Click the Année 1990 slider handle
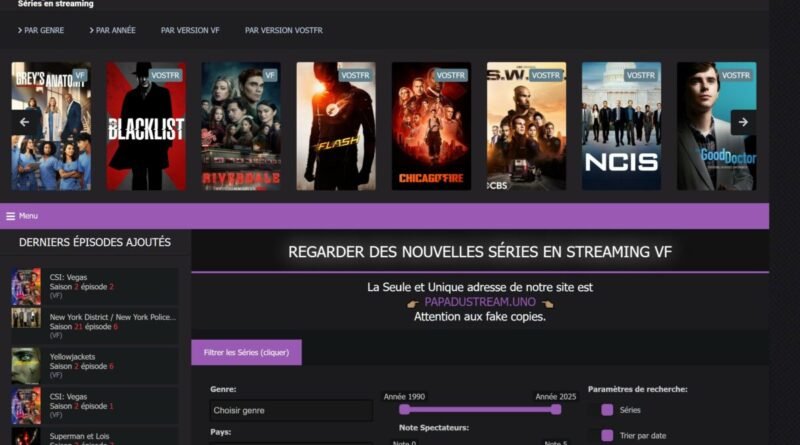 pyautogui.click(x=405, y=409)
